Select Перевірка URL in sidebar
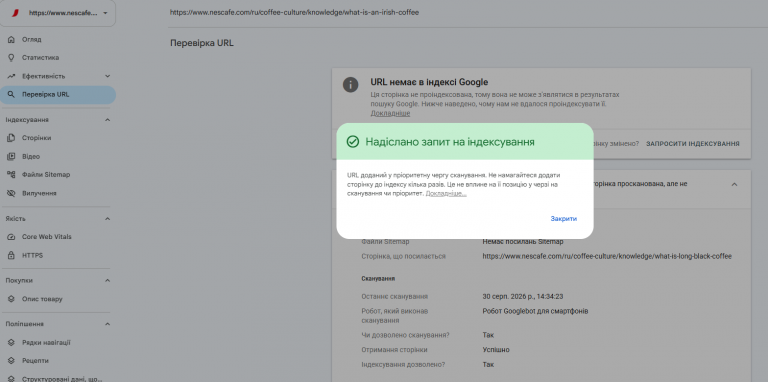The width and height of the screenshot is (768, 382). [x=58, y=95]
